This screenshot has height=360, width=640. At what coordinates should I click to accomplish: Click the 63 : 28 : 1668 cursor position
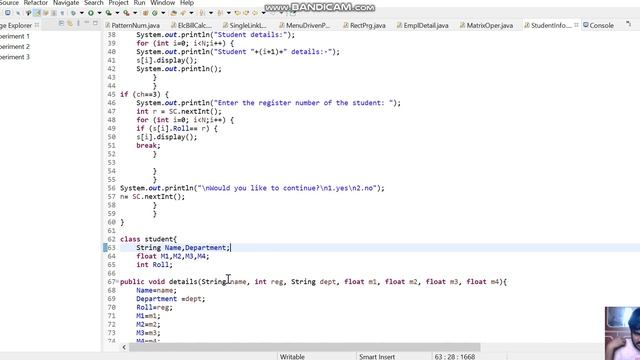point(455,356)
